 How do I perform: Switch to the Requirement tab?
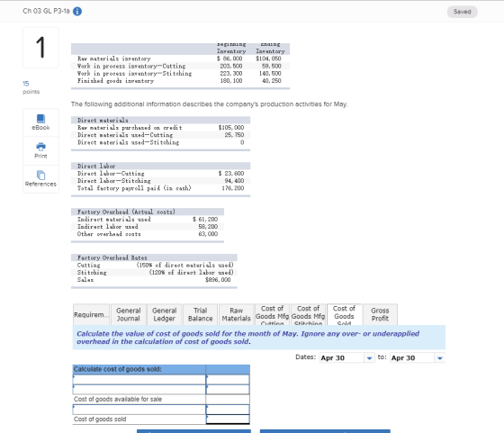click(x=91, y=314)
